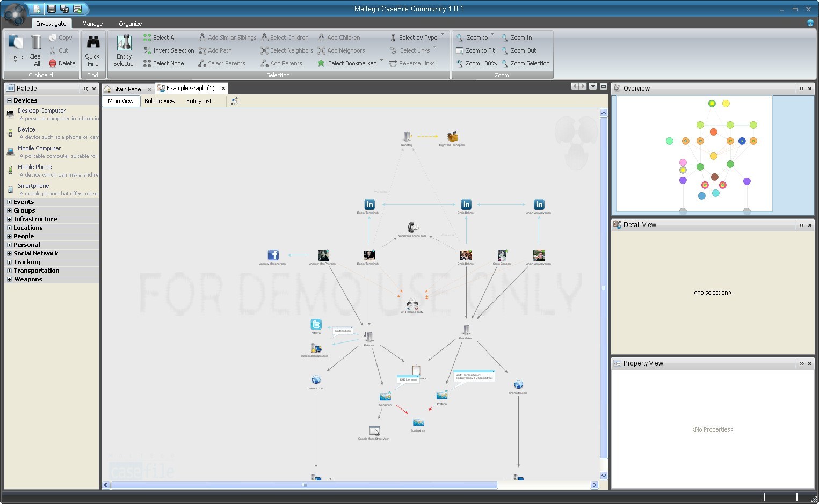
Task: Close the Example Graph (1) tab
Action: pos(223,89)
